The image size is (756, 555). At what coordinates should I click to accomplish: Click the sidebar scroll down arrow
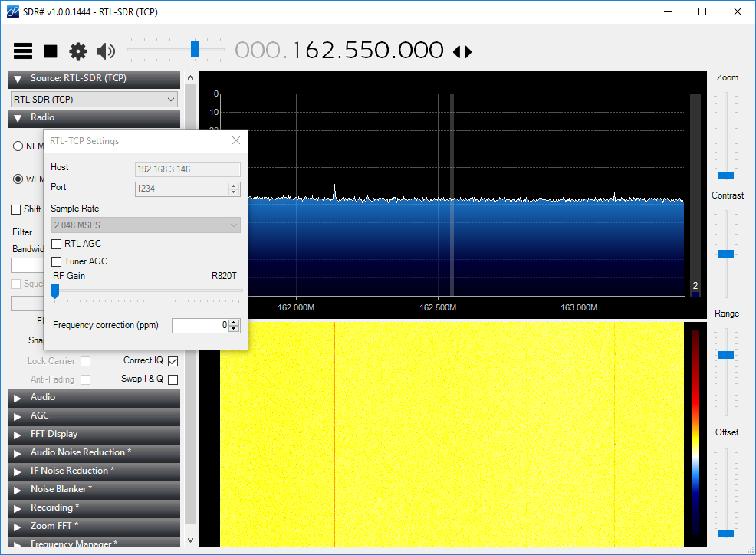(x=190, y=540)
